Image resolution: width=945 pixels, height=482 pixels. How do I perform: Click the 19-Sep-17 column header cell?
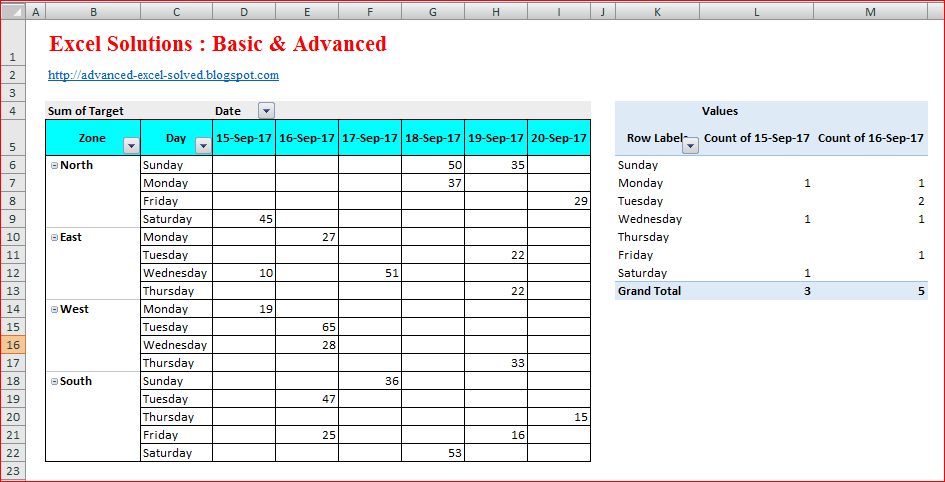click(495, 137)
